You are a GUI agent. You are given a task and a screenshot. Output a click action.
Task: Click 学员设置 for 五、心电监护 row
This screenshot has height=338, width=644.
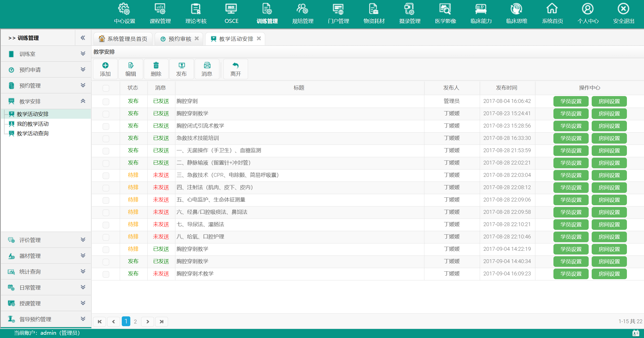(571, 200)
